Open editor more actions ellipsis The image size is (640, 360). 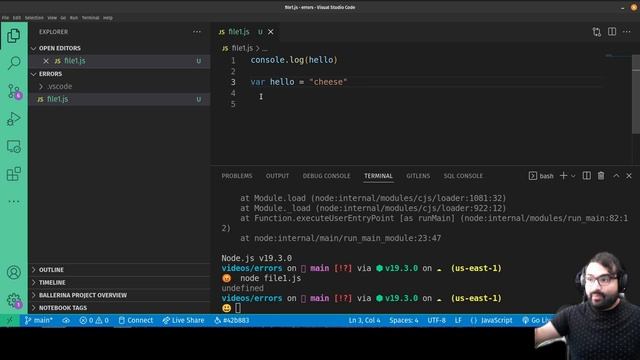[x=627, y=32]
